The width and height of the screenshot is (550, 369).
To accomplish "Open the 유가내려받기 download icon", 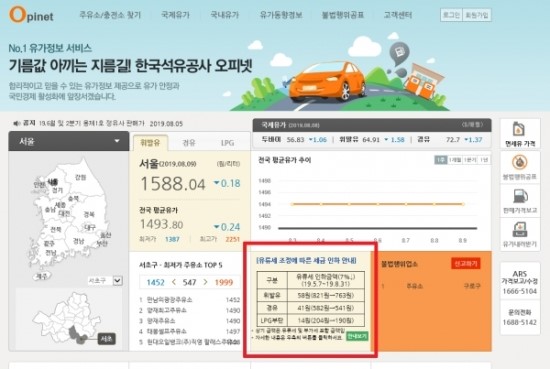I will pos(520,234).
